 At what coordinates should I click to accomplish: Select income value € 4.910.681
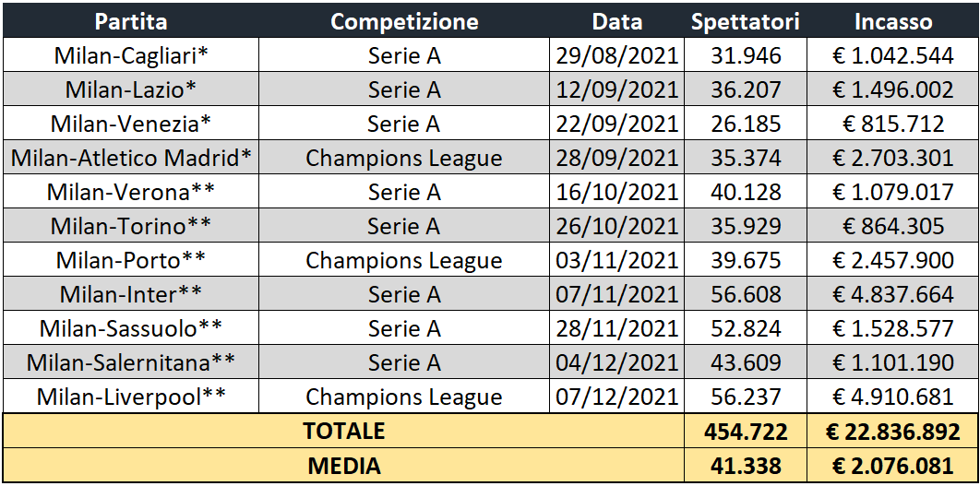893,397
